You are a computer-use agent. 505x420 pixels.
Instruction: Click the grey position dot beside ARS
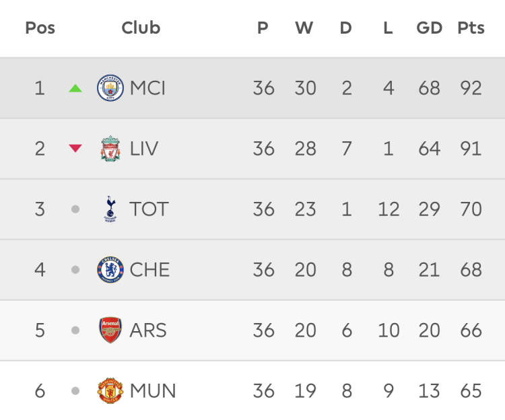click(75, 330)
